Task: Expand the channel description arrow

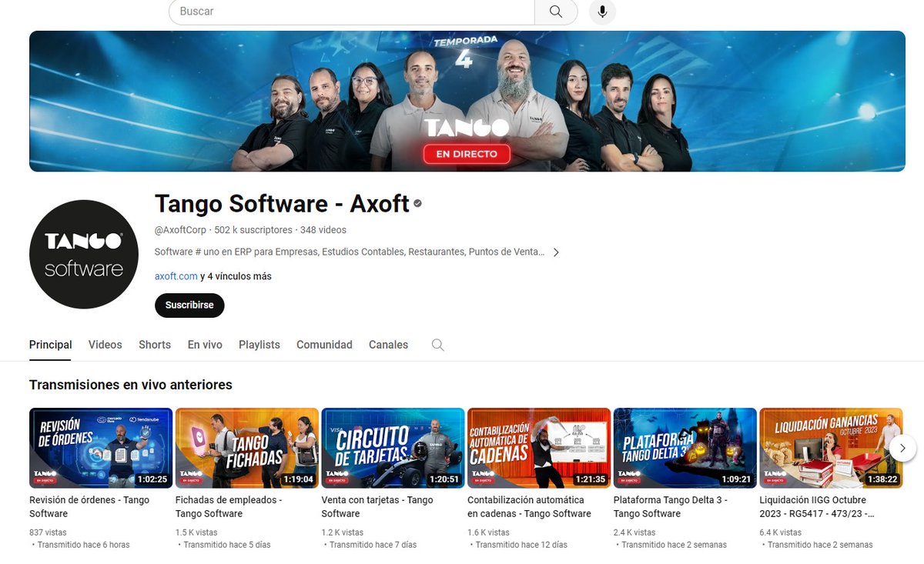Action: [556, 252]
